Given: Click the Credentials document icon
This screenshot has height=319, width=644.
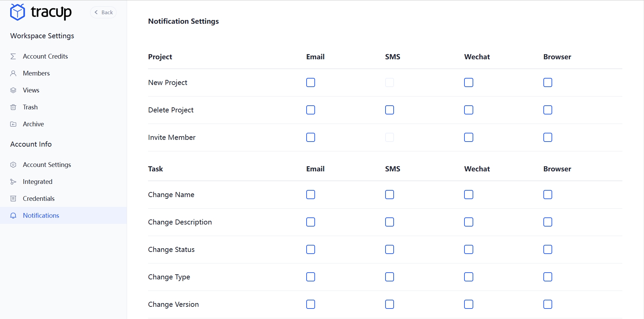Looking at the screenshot, I should 13,198.
